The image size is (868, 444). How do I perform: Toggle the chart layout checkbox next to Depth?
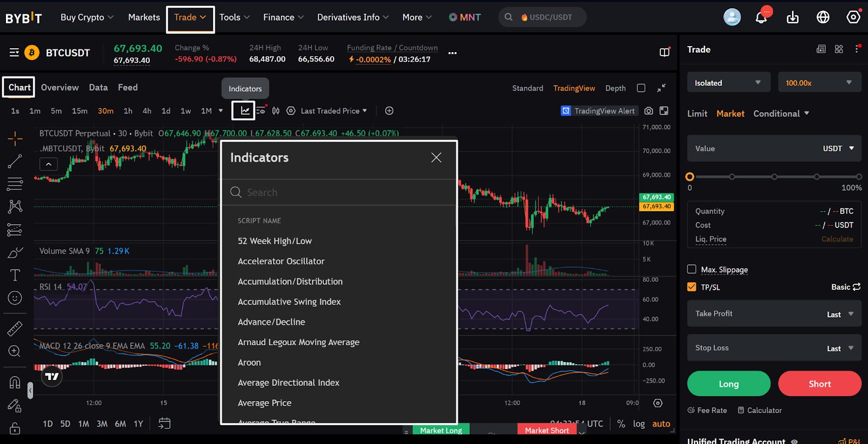641,88
